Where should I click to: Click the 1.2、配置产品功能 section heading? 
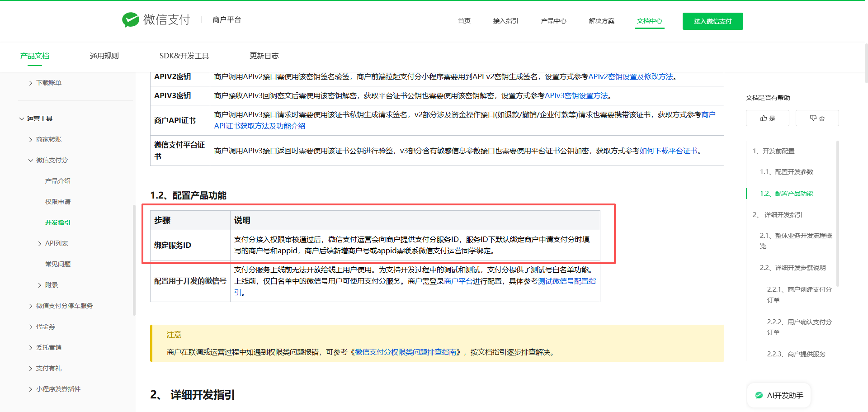[189, 195]
